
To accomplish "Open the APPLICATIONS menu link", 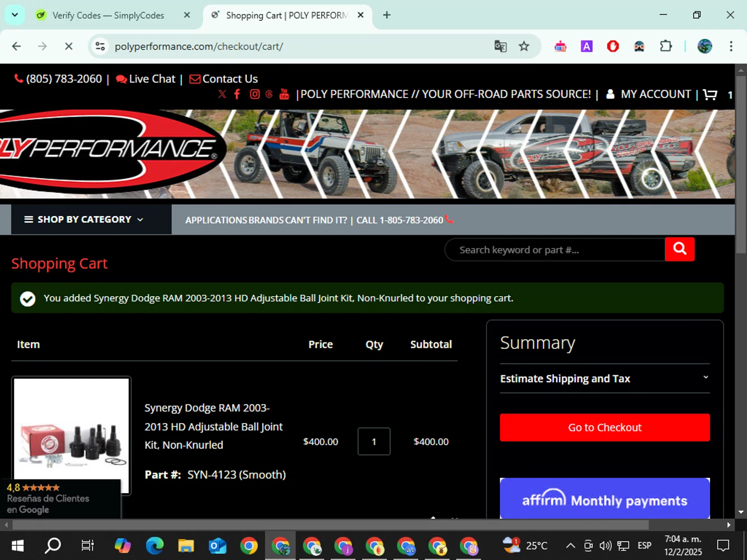I will (216, 220).
